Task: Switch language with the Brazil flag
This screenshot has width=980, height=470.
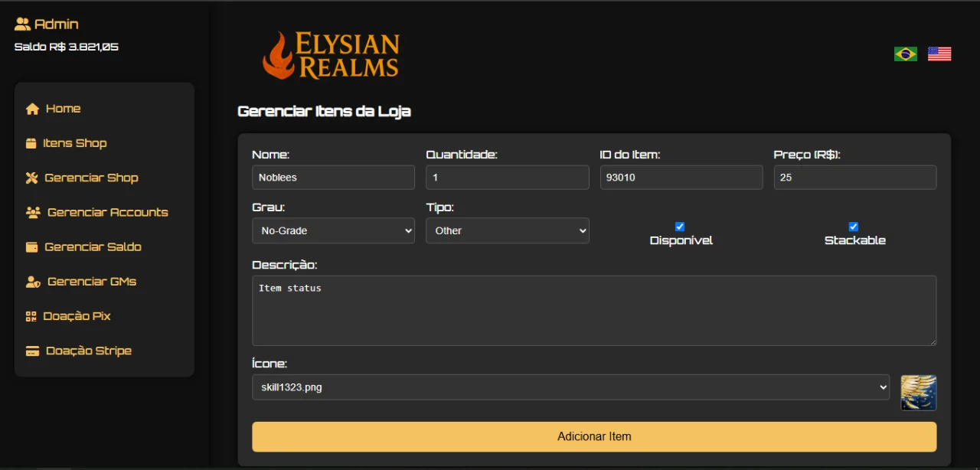Action: (906, 54)
